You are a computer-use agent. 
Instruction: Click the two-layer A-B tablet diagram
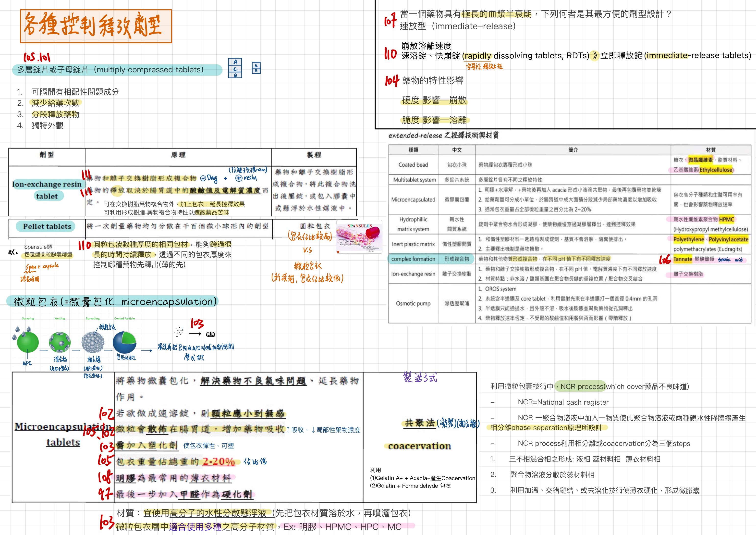(x=256, y=68)
